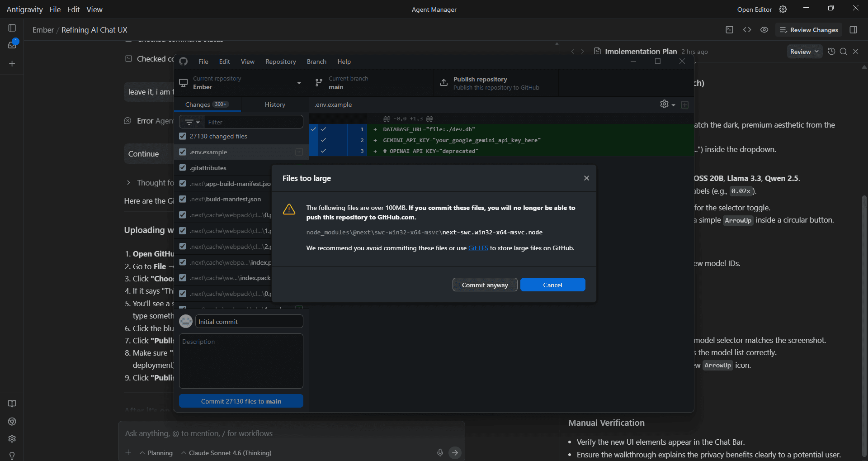Click Cancel in Files too large dialog
The width and height of the screenshot is (868, 461).
(x=552, y=285)
